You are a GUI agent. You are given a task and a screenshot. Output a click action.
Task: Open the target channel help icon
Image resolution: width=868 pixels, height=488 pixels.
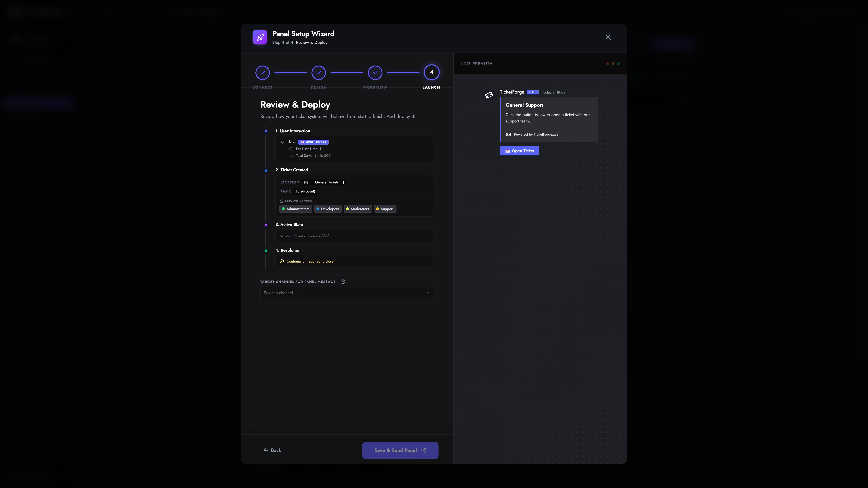click(343, 282)
